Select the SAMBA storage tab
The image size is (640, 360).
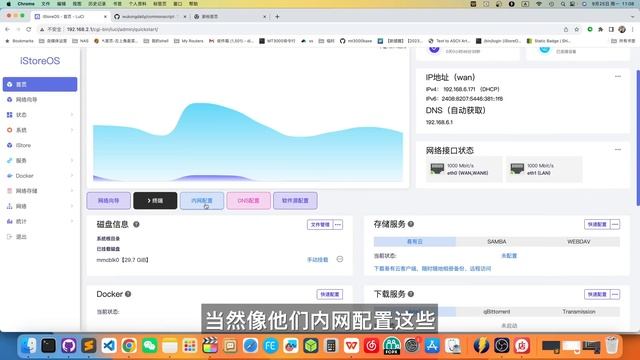click(497, 242)
